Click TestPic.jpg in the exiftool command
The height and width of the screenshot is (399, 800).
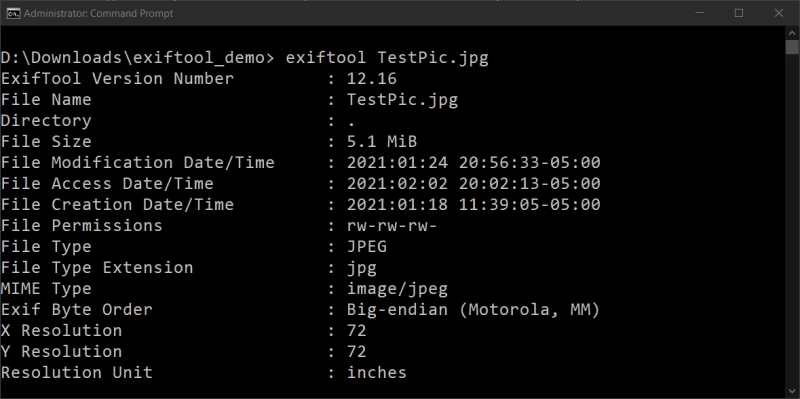tap(433, 58)
